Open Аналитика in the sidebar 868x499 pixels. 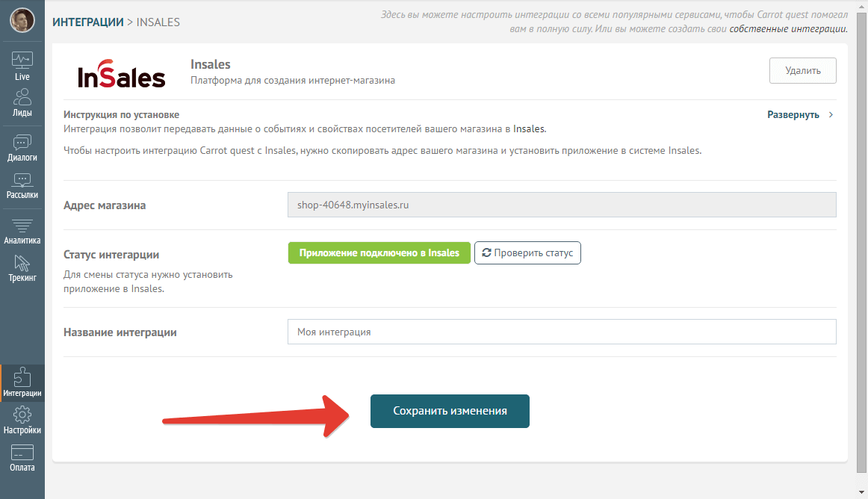coord(22,232)
